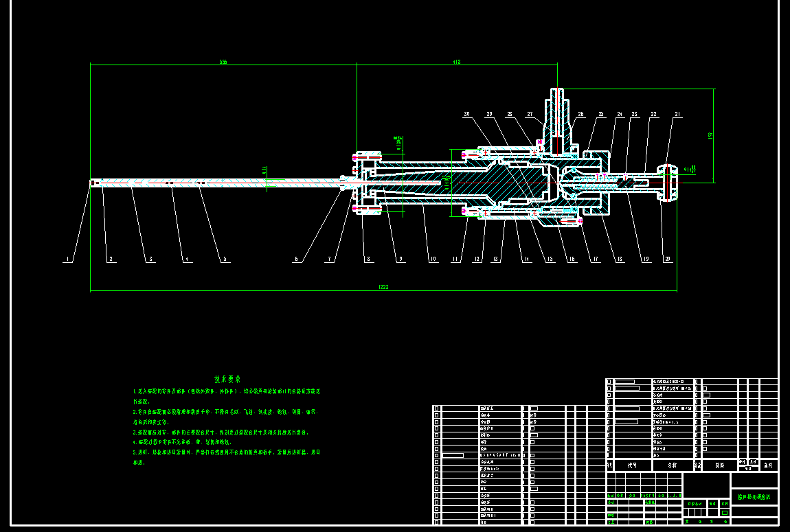The image size is (790, 532).
Task: Click part balloon number 29
Action: (x=488, y=114)
